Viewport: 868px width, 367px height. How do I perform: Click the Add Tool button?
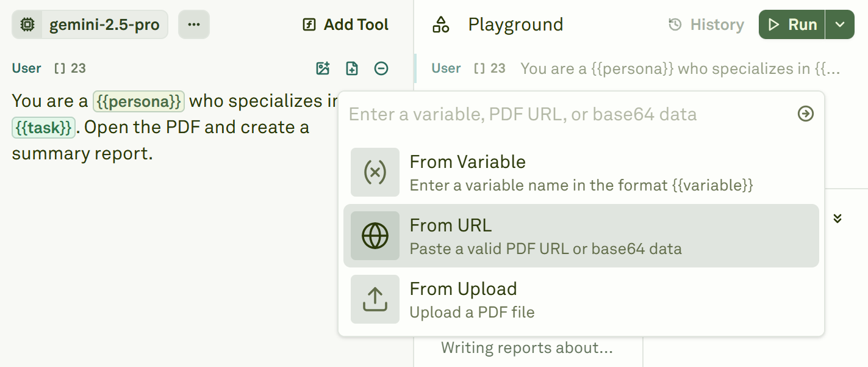345,25
